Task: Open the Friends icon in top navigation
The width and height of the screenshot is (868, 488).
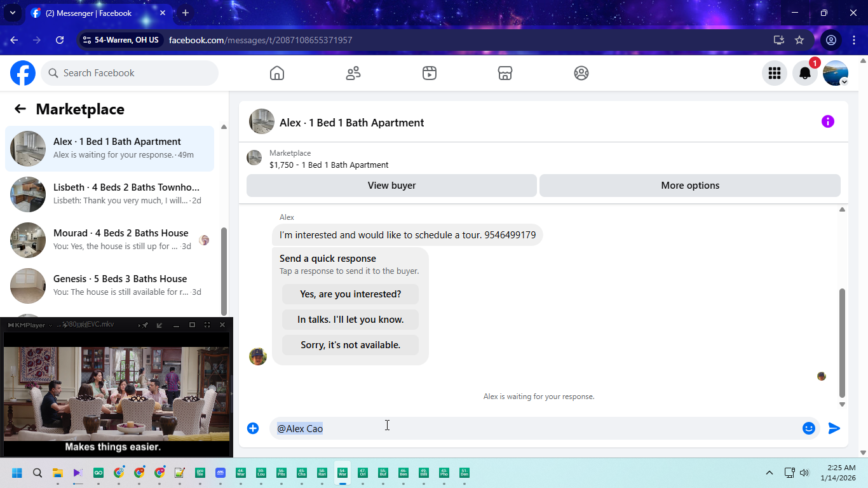Action: coord(353,73)
